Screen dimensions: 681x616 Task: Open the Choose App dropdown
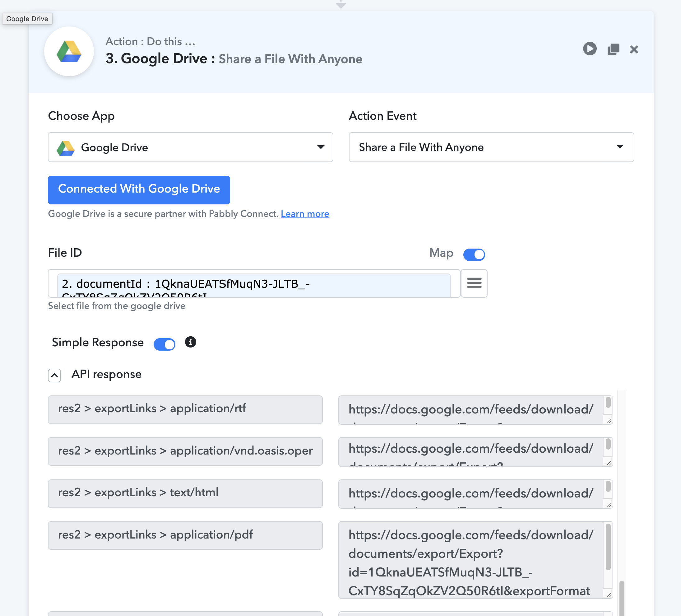tap(191, 147)
